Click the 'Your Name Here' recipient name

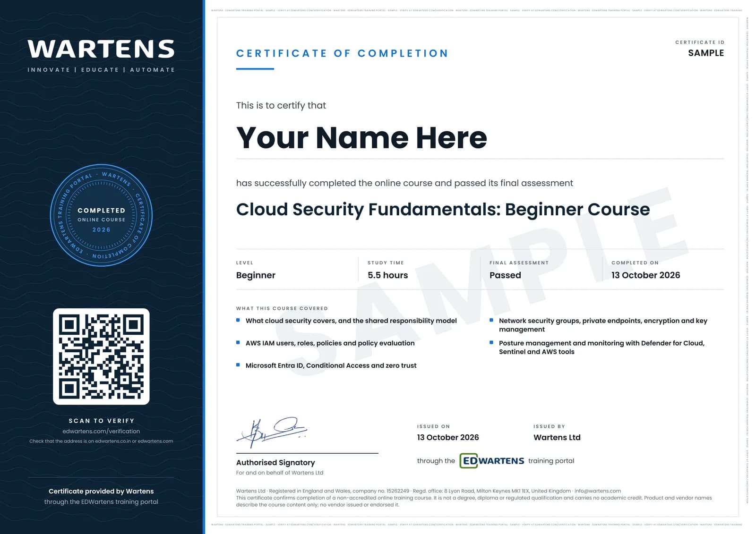pos(361,138)
